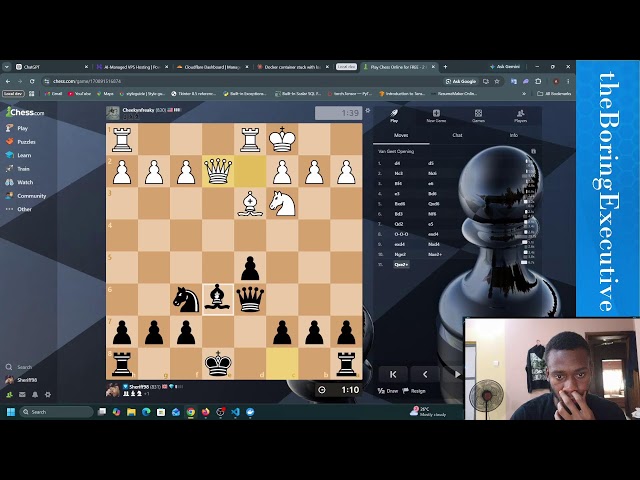Switch to the Moves tab
The image size is (640, 480).
[401, 135]
